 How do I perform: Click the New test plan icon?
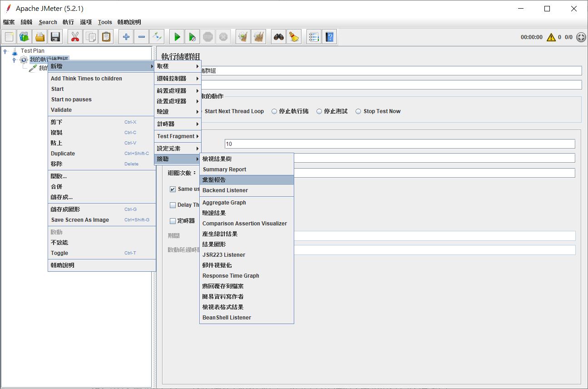(x=10, y=37)
